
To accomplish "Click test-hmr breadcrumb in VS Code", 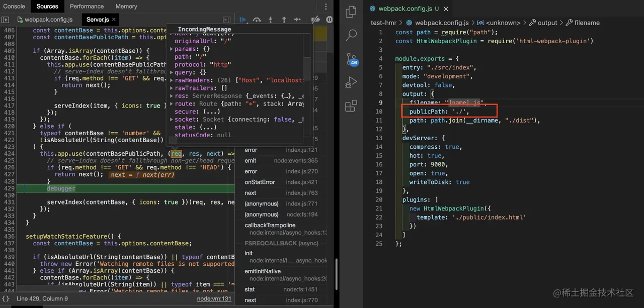I will (383, 23).
